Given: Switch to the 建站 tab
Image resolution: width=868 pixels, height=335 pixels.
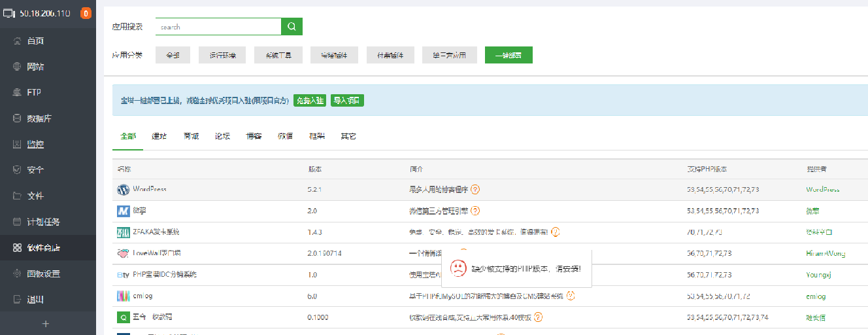Looking at the screenshot, I should pyautogui.click(x=159, y=136).
